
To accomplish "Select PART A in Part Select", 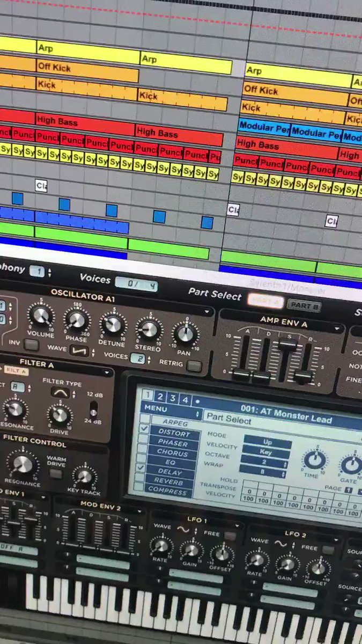I will tap(265, 302).
